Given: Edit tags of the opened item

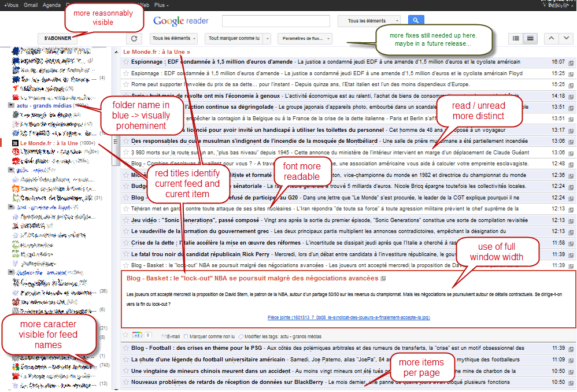Looking at the screenshot, I should coord(280,336).
